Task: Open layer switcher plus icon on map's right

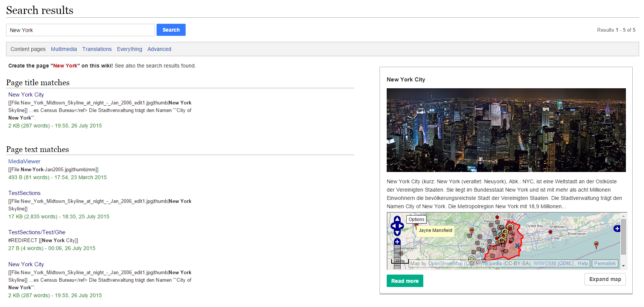Action: [x=617, y=229]
